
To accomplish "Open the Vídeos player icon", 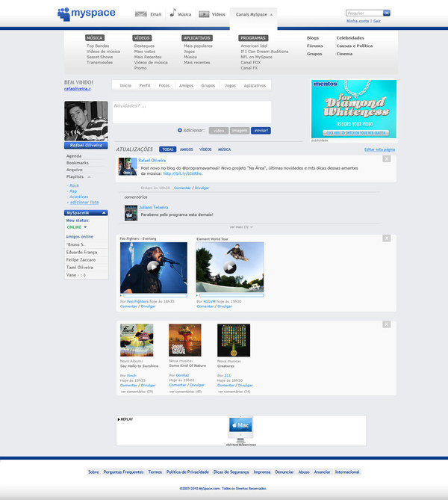I will click(x=204, y=14).
